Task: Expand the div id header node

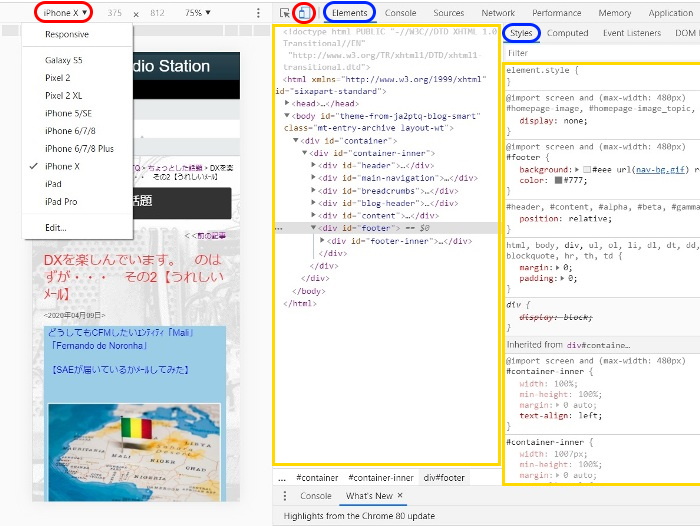Action: pos(313,165)
